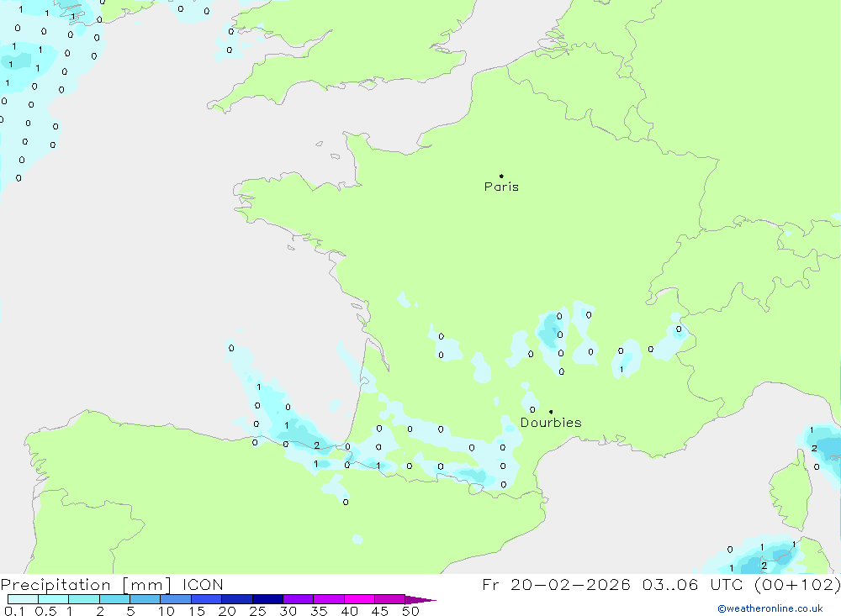Pick the dark navy swatch between 20 and 25
Image resolution: width=841 pixels, height=616 pixels.
pos(237,600)
